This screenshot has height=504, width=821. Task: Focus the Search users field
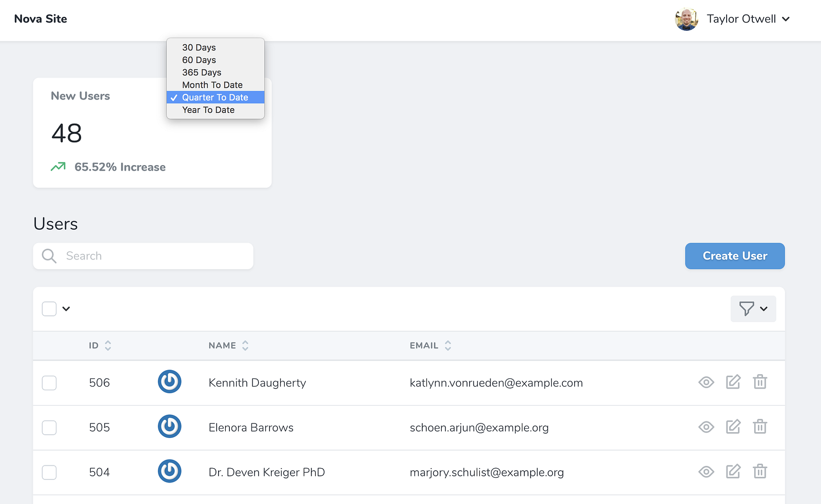pyautogui.click(x=143, y=256)
